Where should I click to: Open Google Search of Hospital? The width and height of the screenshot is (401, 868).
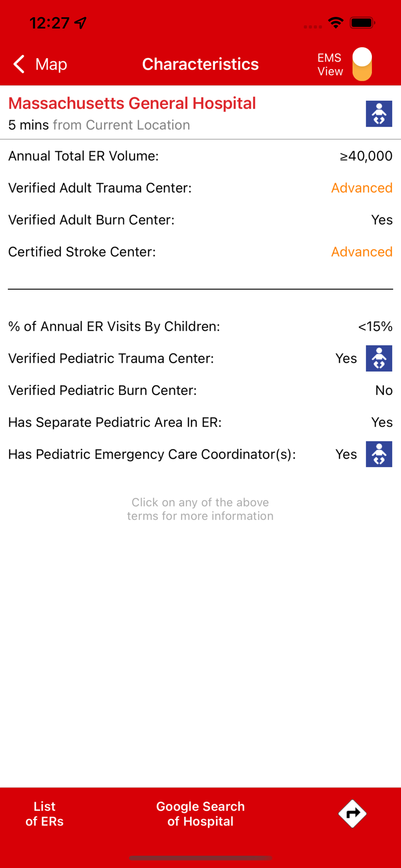(200, 814)
